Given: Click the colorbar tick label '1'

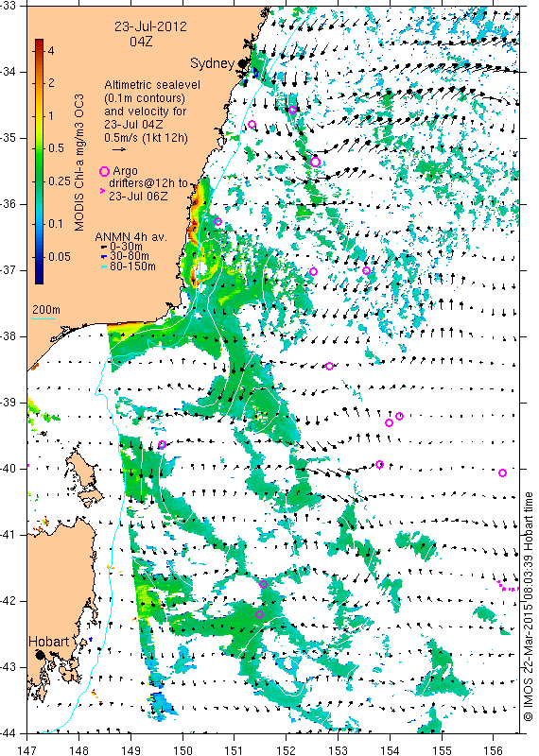Looking at the screenshot, I should 51,115.
